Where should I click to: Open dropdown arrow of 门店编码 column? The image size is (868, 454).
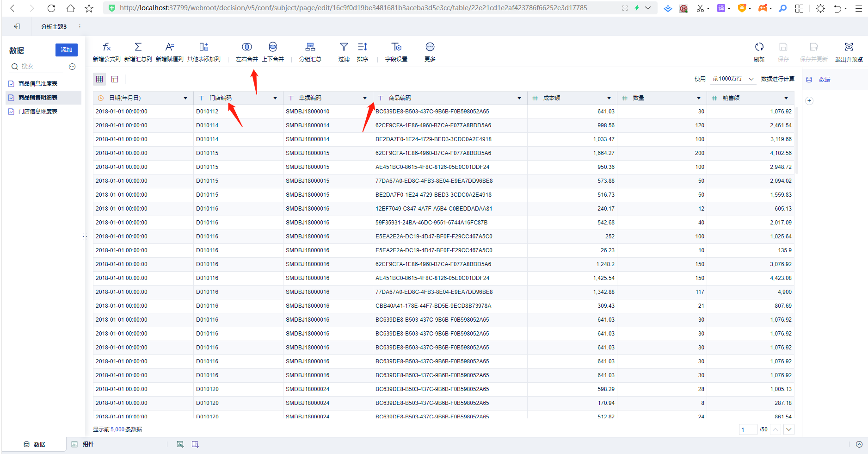[x=275, y=98]
